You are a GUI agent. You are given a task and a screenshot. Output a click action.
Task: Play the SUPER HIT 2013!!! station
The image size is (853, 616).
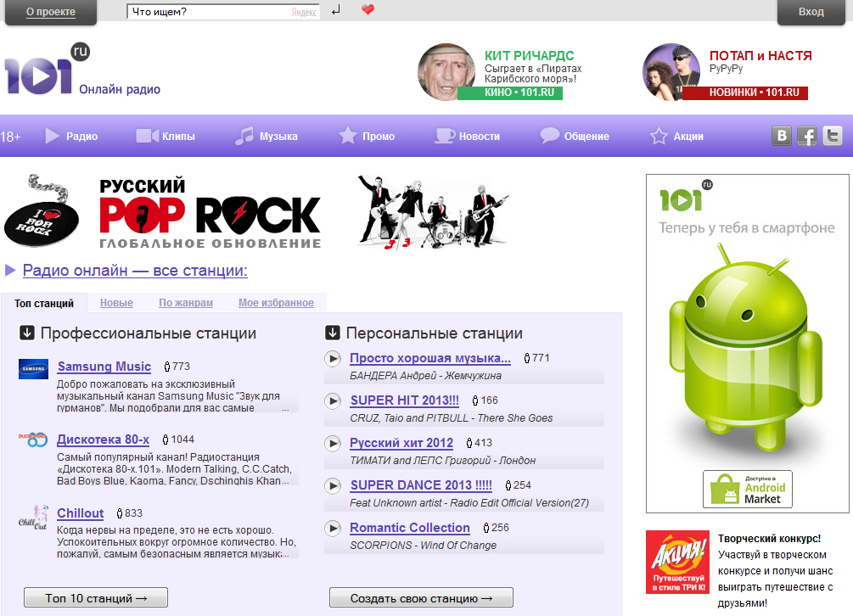[333, 400]
